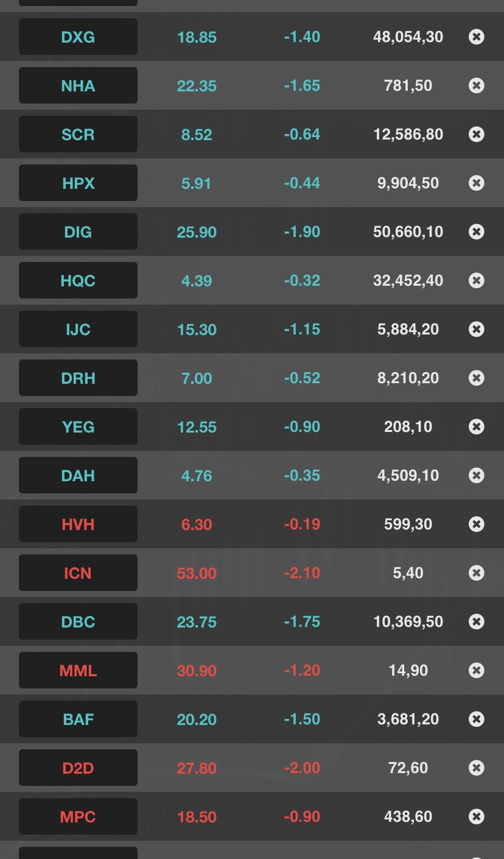Click the DIG volume 50,660,10
The image size is (504, 859).
[x=408, y=232]
